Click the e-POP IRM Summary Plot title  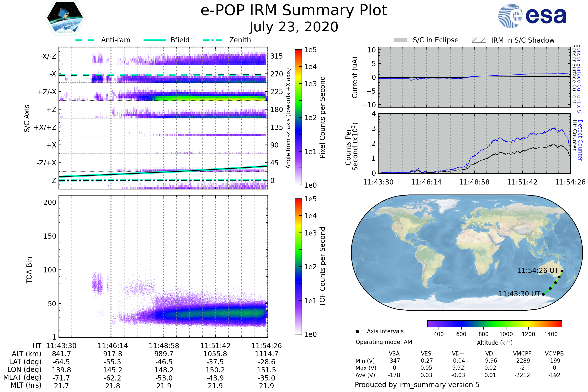point(294,11)
